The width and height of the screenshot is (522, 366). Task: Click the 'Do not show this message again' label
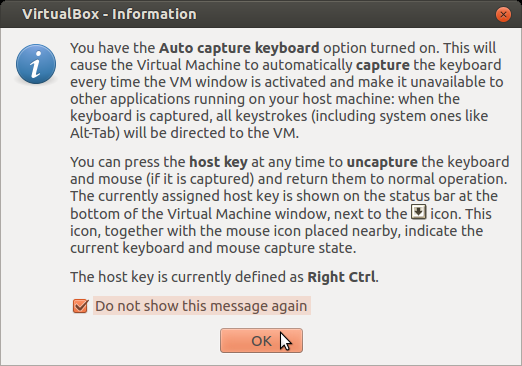[201, 306]
